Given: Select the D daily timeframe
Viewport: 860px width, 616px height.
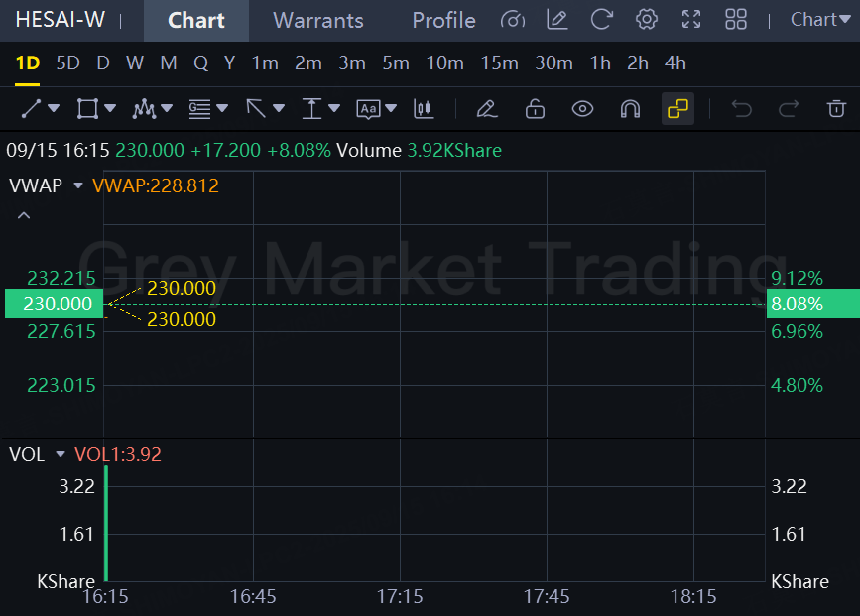Looking at the screenshot, I should pos(102,63).
